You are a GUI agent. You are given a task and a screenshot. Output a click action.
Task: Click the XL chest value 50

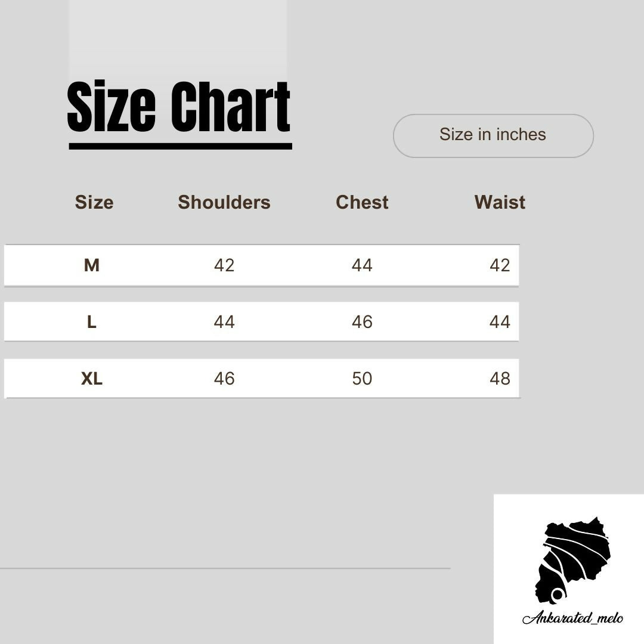(362, 379)
